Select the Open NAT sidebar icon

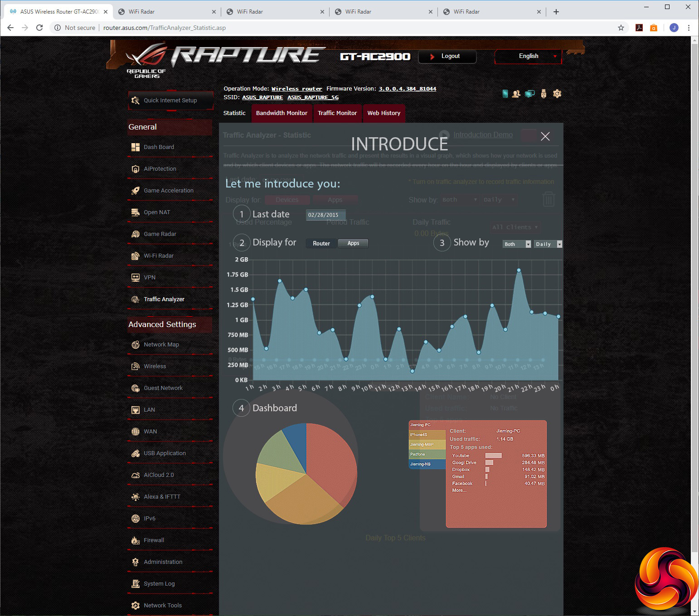[135, 212]
